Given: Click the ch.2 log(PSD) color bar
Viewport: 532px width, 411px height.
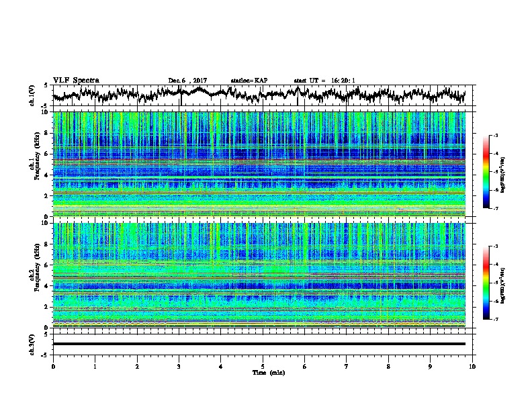Looking at the screenshot, I should pos(486,283).
